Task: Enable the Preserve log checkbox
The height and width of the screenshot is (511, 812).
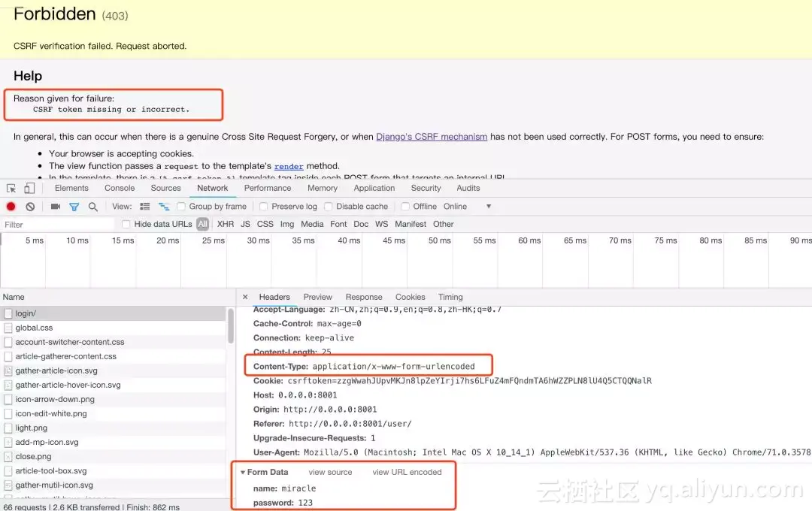Action: click(x=264, y=207)
